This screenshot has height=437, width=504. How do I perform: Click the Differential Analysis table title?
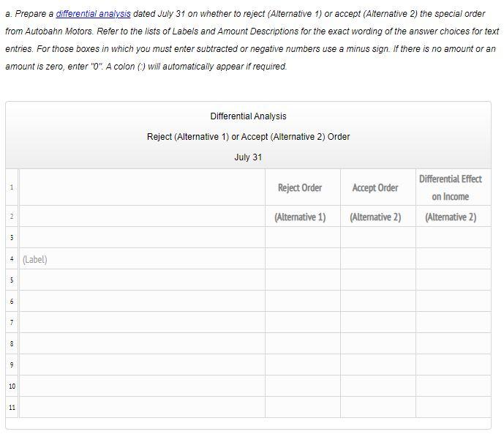tap(248, 116)
